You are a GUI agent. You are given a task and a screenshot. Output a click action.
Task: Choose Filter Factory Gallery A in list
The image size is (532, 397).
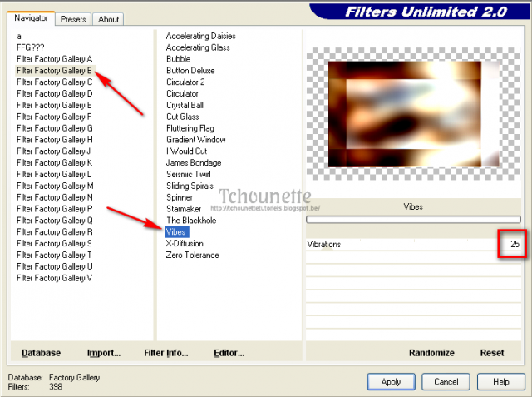tap(54, 59)
